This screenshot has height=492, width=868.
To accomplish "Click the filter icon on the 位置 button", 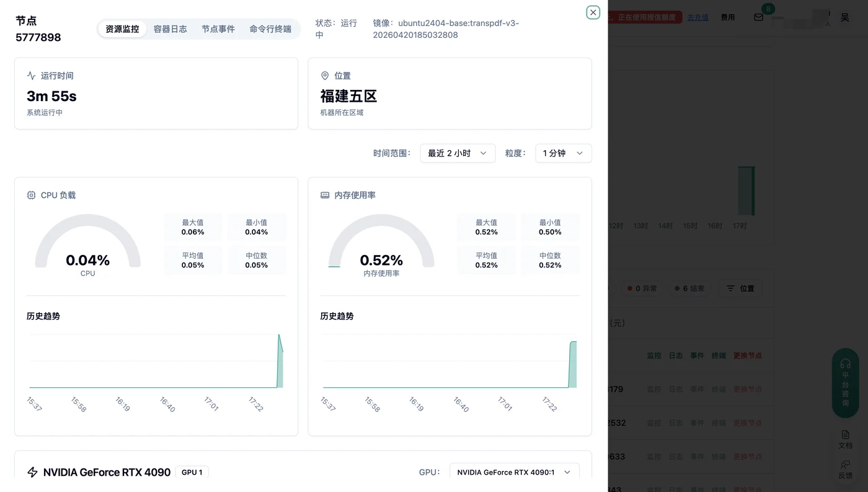I will pyautogui.click(x=730, y=288).
